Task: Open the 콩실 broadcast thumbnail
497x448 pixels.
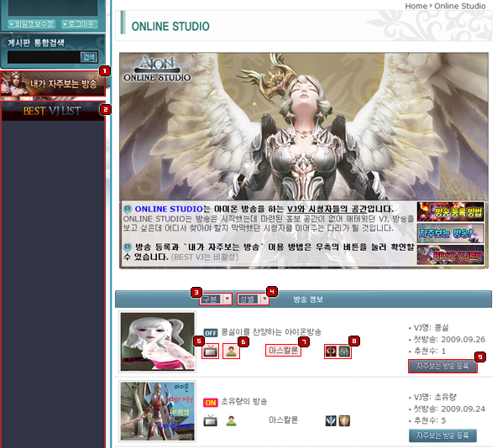Action: [158, 341]
